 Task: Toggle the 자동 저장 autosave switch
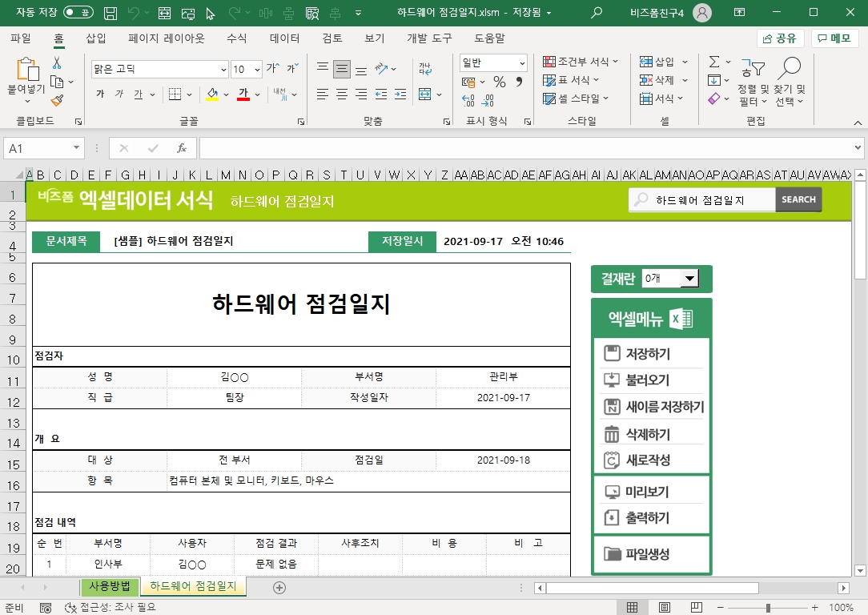pos(78,13)
